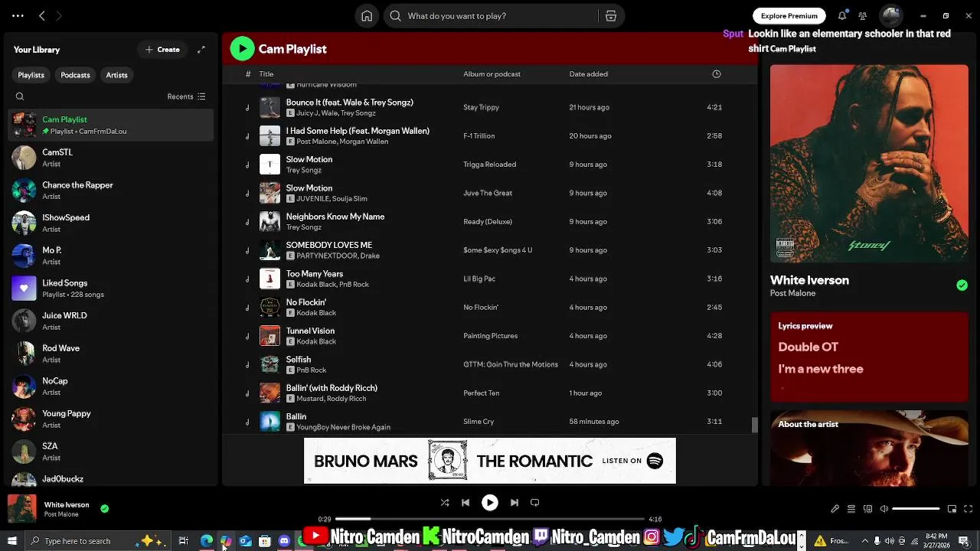Expand Your Library with the arrows icon
The image size is (980, 551).
201,50
